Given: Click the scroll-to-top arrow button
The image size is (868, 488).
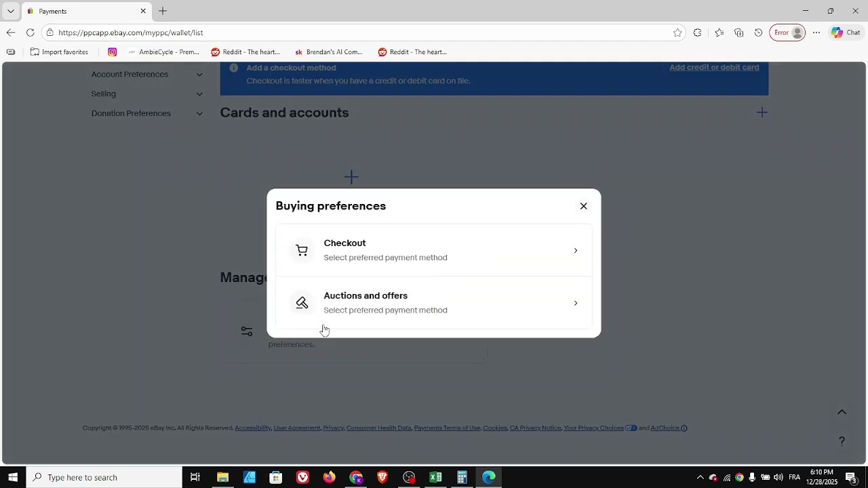Looking at the screenshot, I should coord(842,412).
